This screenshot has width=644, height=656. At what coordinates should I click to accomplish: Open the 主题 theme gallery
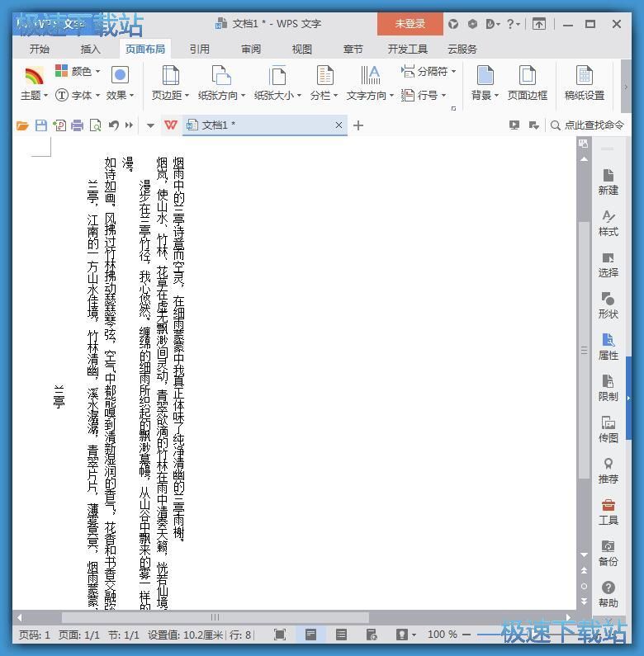[x=34, y=83]
